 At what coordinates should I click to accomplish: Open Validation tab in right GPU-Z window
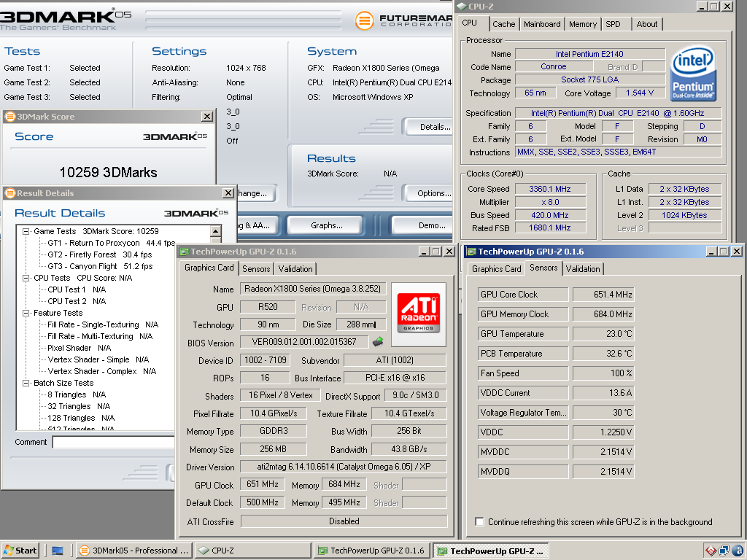tap(583, 269)
